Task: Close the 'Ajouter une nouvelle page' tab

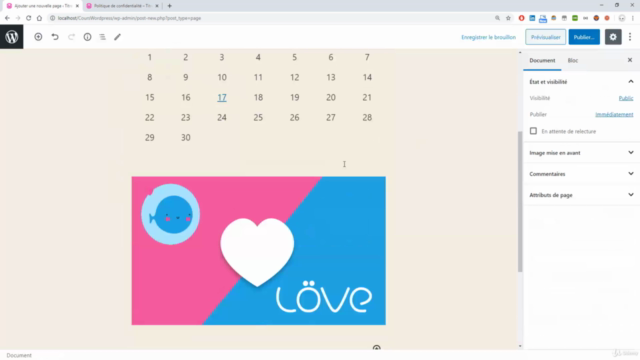Action: coord(77,6)
